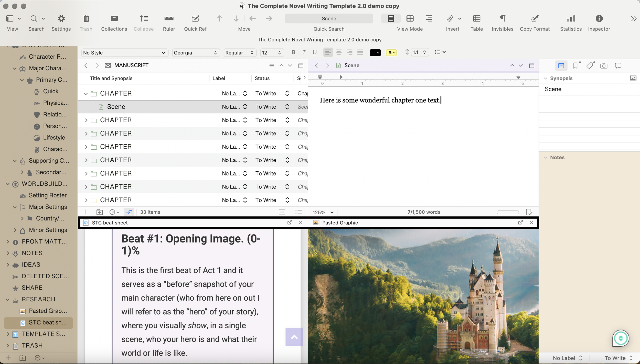Open the text color swatch
The image size is (640, 364).
point(375,52)
